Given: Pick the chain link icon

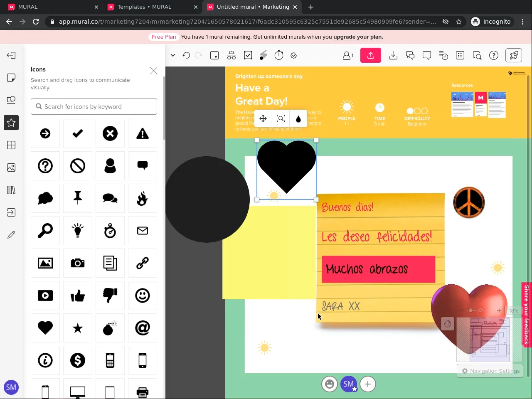Looking at the screenshot, I should click(x=143, y=263).
